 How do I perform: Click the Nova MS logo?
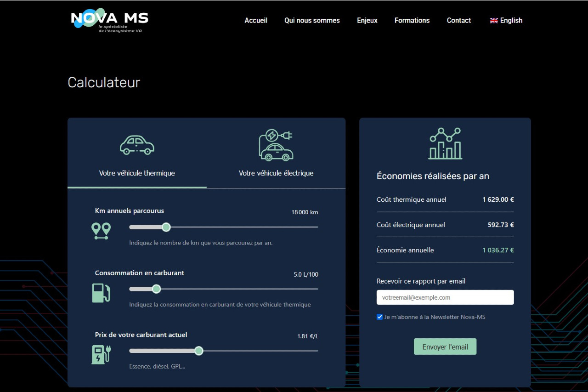(110, 21)
